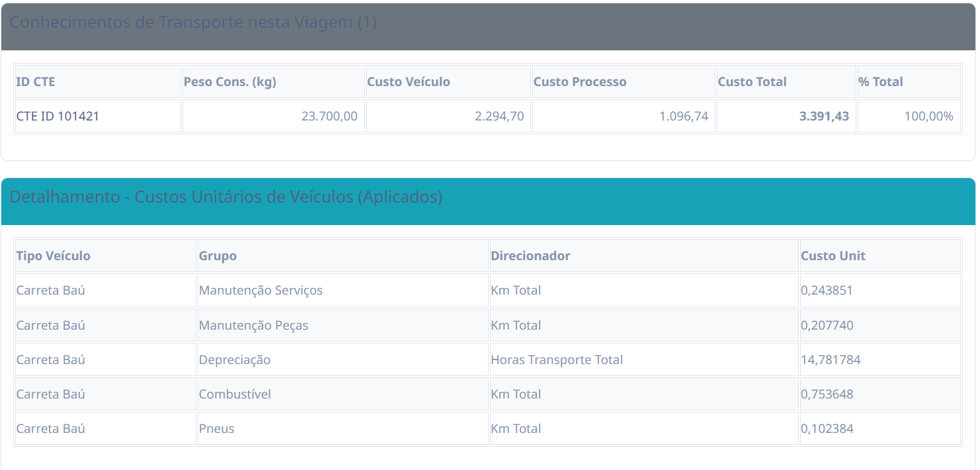Select the Manutenção Serviços row
This screenshot has height=470, width=980.
pos(261,291)
